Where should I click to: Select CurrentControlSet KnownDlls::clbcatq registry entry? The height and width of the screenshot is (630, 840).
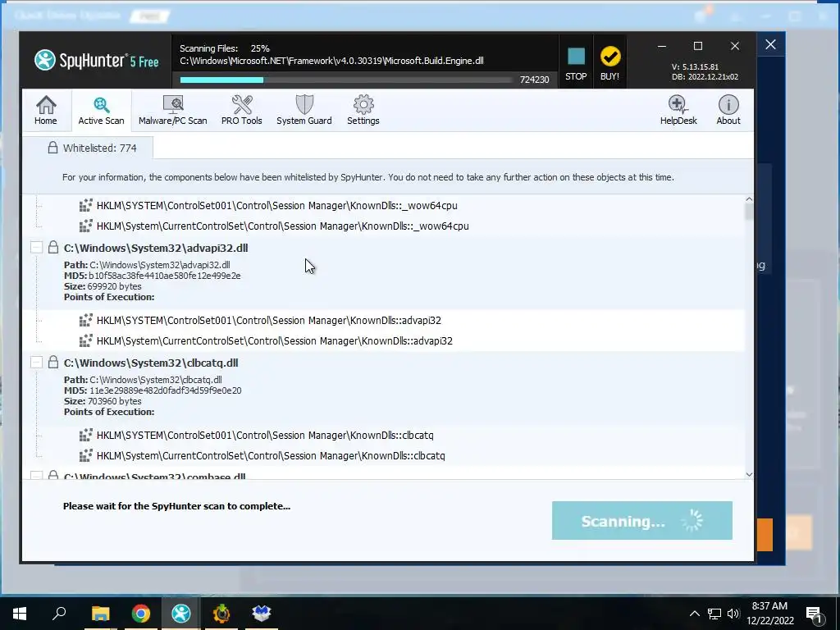(x=271, y=455)
